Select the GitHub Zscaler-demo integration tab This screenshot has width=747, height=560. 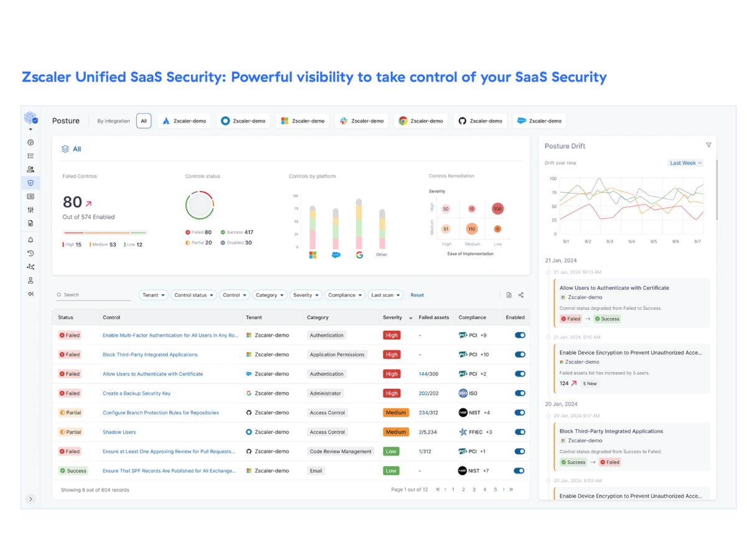(x=481, y=121)
